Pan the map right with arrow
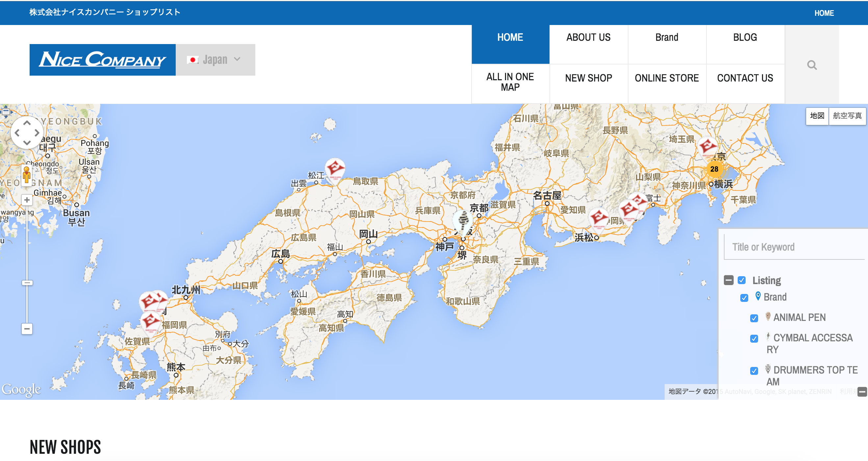868x461 pixels. (37, 133)
